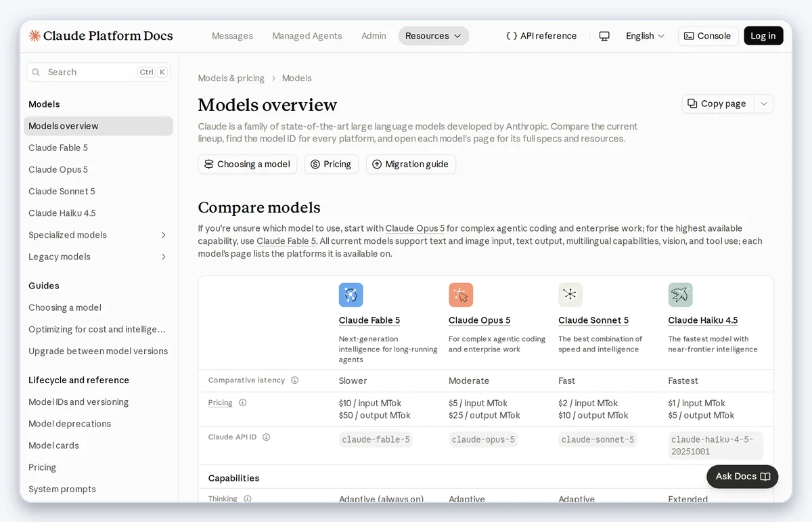Click the stack icon in Choosing a model

(x=208, y=165)
